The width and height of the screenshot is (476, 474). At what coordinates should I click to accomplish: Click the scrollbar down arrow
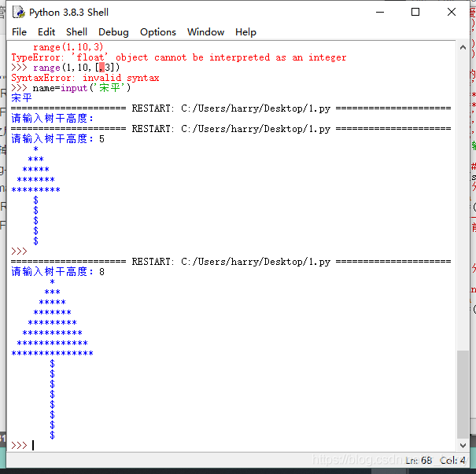tap(463, 445)
